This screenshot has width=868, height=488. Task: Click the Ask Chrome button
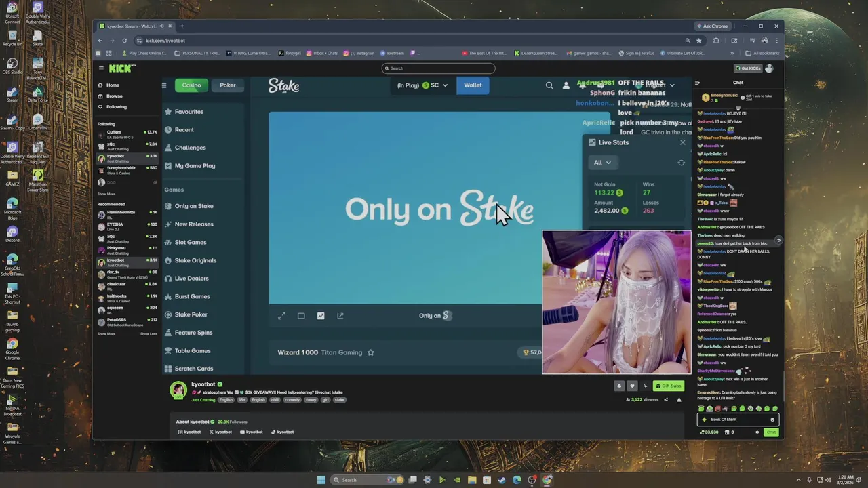point(712,26)
